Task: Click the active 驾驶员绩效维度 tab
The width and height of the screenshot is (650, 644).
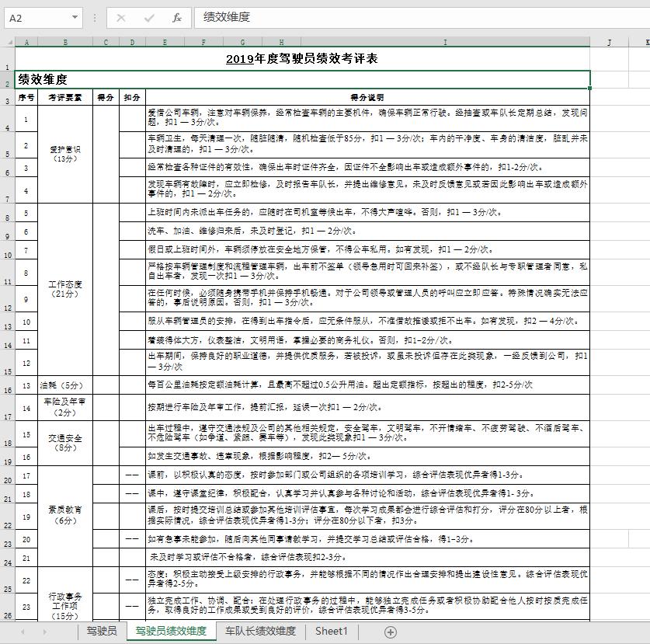Action: [x=174, y=632]
